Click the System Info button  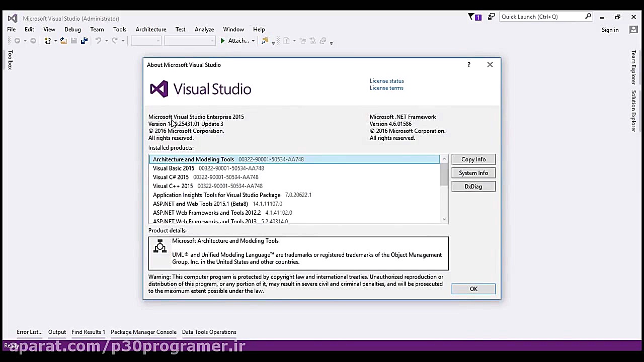tap(473, 173)
